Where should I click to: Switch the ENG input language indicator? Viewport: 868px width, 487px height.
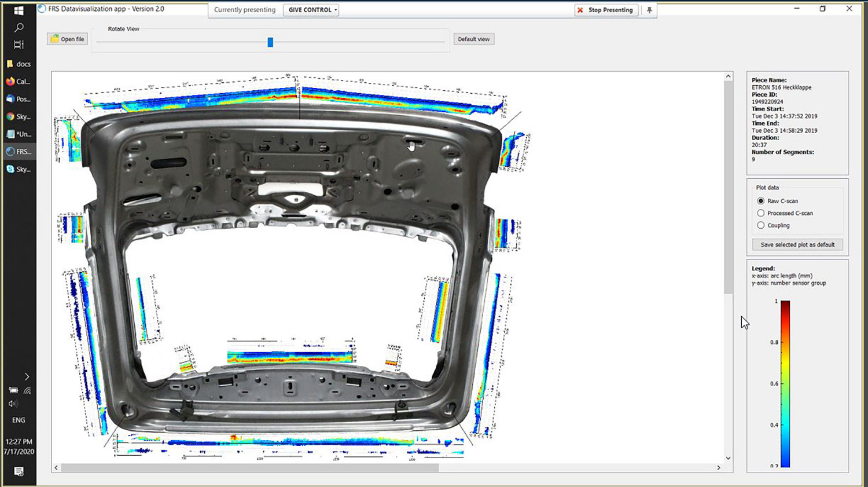click(x=19, y=420)
